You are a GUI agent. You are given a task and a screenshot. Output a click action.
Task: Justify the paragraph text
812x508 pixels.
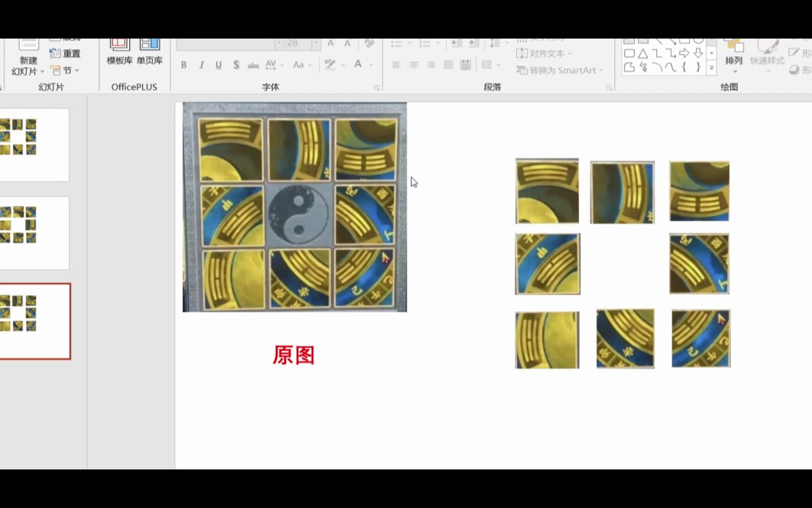click(448, 65)
